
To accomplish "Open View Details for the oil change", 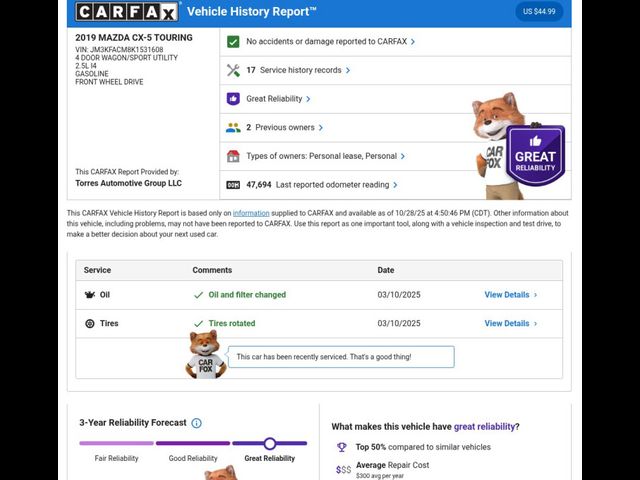I will (x=510, y=295).
